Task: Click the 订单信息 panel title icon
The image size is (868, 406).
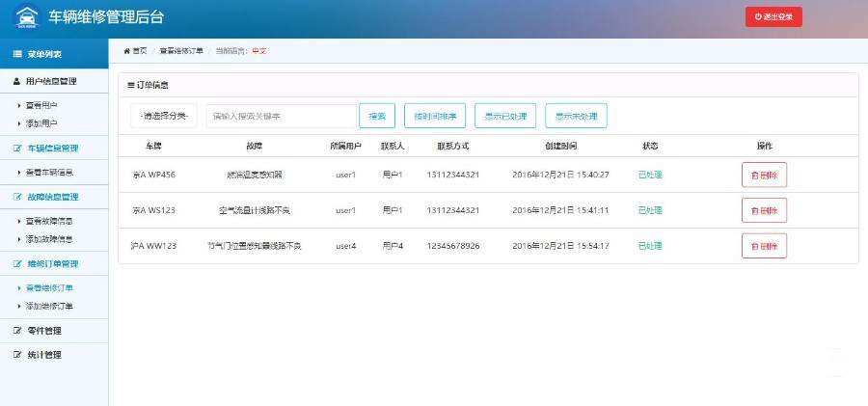Action: click(x=130, y=85)
